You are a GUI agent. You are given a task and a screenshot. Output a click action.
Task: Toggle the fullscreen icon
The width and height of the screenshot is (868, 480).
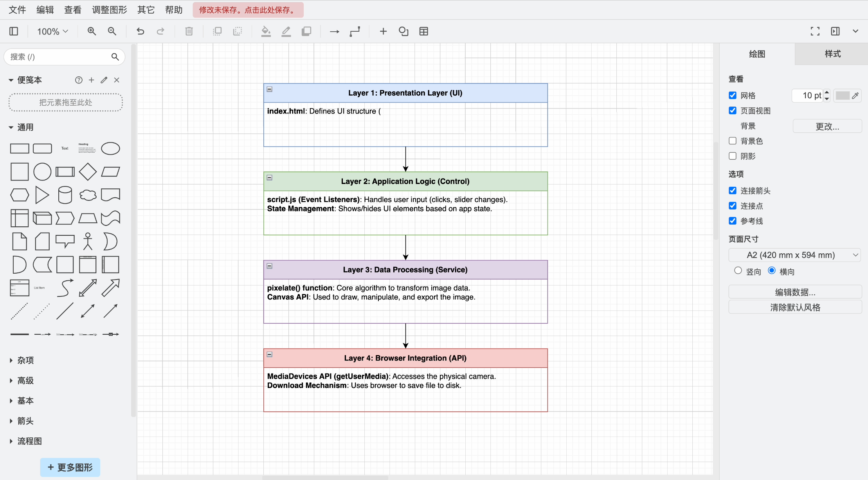click(815, 31)
